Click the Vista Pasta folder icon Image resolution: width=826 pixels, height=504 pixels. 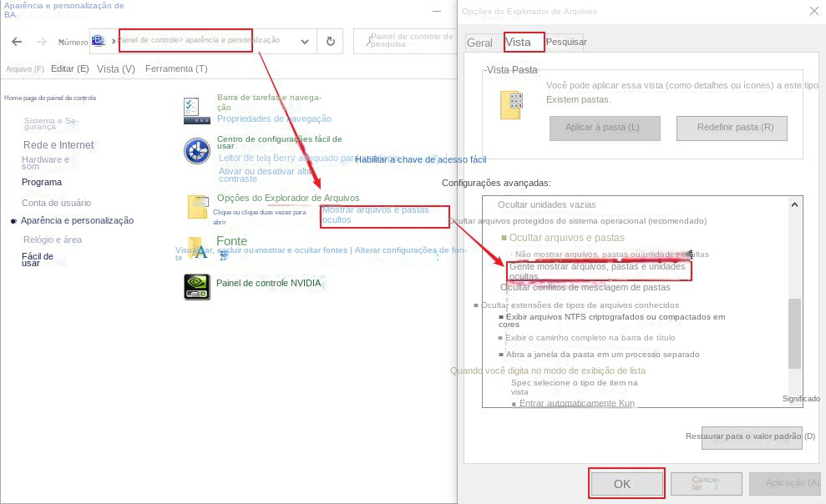[510, 105]
